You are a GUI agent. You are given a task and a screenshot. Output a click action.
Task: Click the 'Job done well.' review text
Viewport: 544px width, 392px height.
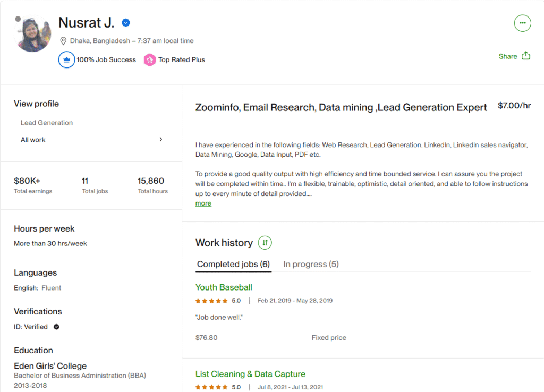[219, 317]
